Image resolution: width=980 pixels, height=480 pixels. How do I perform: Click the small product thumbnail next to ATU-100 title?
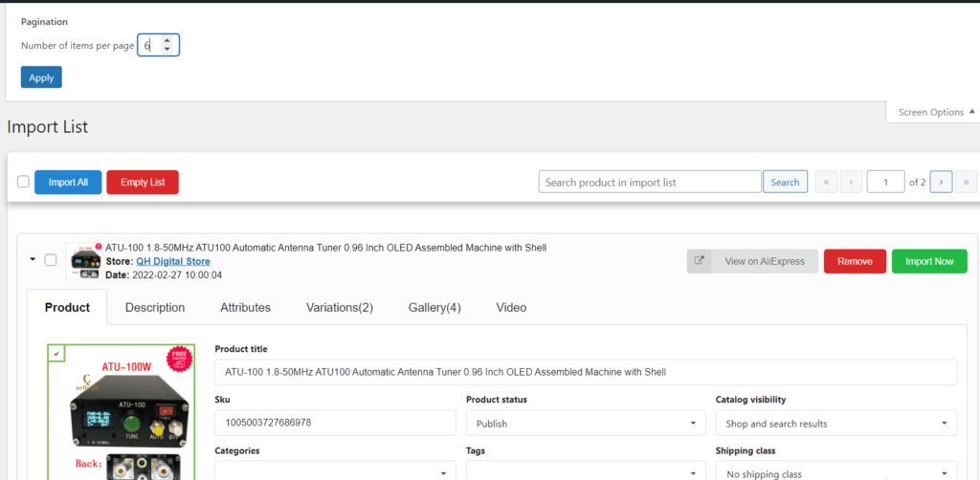click(84, 262)
